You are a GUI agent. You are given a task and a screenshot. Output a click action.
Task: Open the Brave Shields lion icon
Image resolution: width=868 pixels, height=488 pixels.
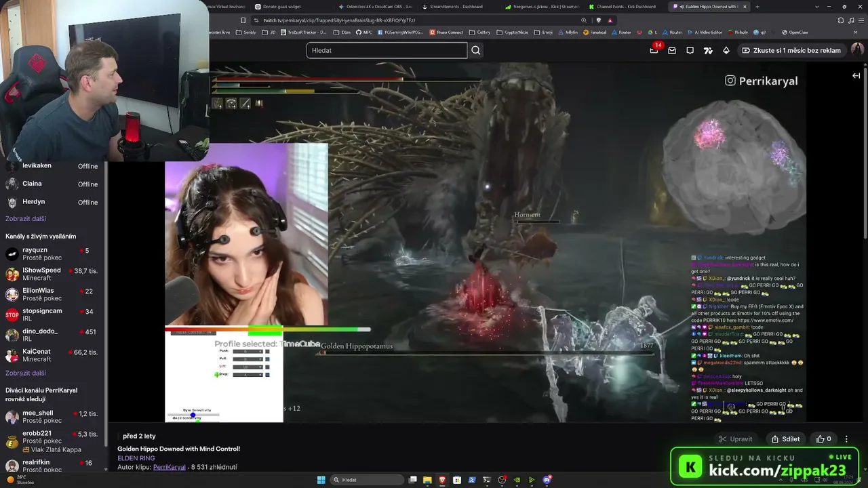coord(599,20)
